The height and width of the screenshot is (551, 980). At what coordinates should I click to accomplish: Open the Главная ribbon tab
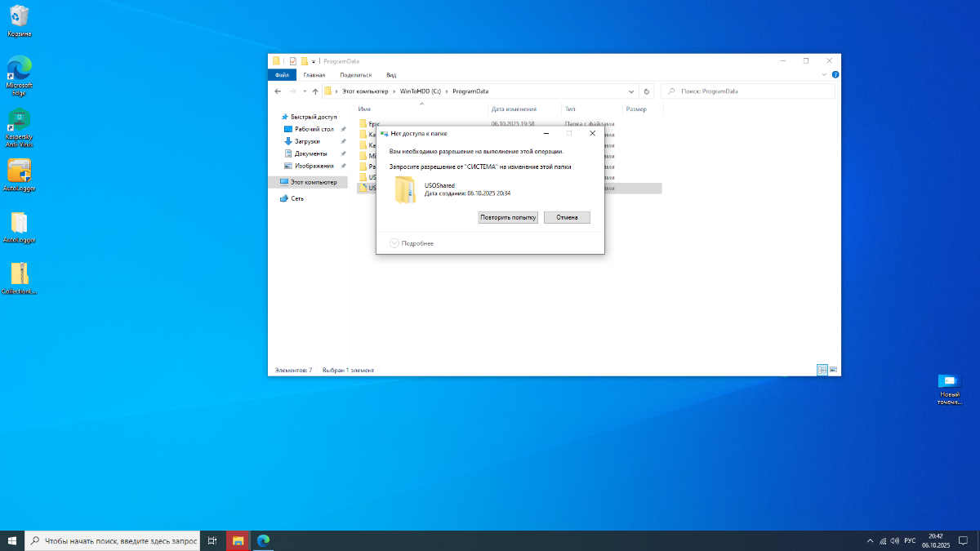314,74
